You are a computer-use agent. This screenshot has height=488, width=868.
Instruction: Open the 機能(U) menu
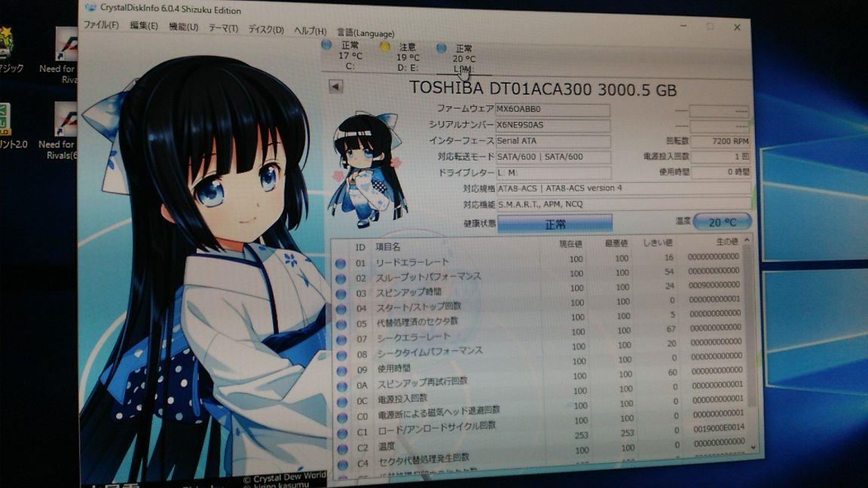[x=183, y=27]
